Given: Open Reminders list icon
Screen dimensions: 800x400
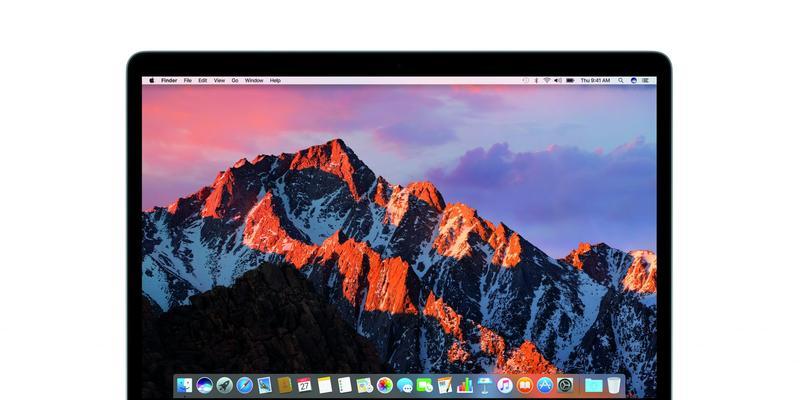Looking at the screenshot, I should pos(344,385).
